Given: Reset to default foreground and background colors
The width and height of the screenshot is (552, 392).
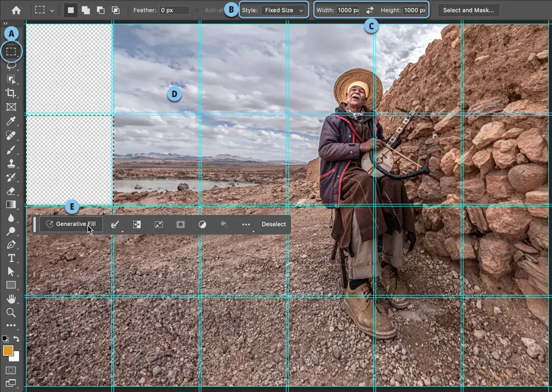Looking at the screenshot, I should point(5,339).
